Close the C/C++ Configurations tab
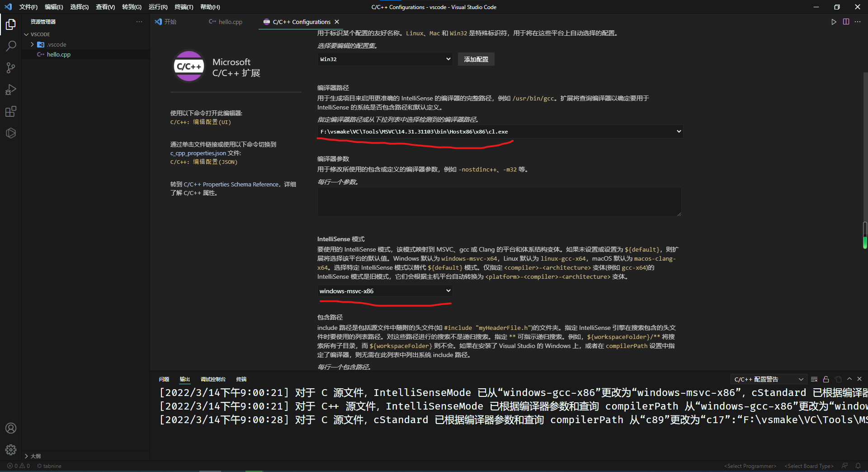This screenshot has height=472, width=868. (337, 22)
